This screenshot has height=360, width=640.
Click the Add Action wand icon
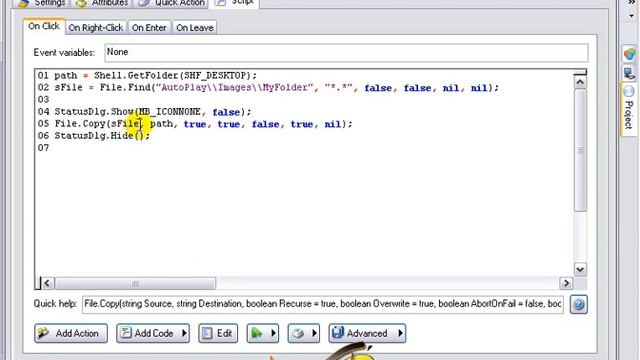coord(44,333)
